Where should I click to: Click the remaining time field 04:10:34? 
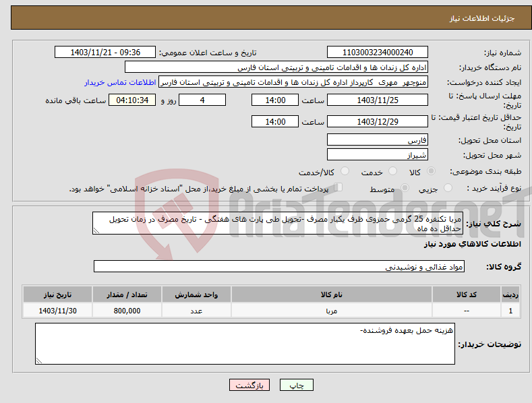coord(132,100)
